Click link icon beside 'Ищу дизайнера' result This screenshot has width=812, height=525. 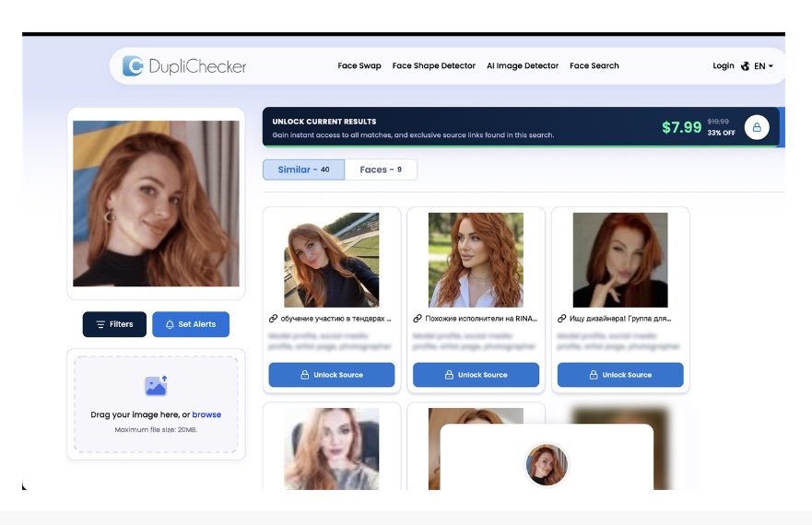point(562,319)
